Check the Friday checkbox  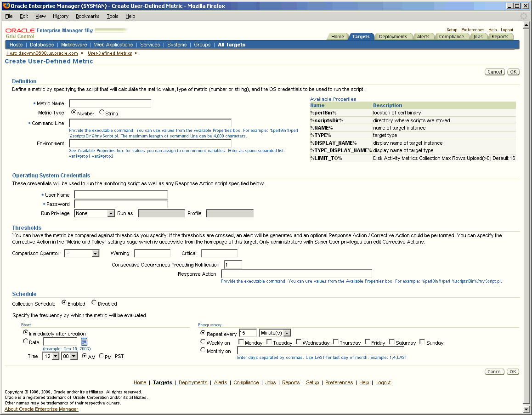(368, 342)
